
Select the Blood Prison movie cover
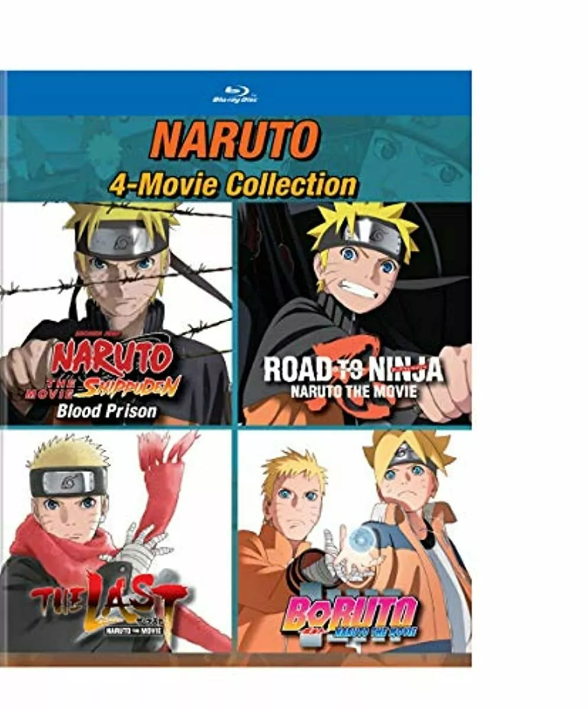pos(116,313)
